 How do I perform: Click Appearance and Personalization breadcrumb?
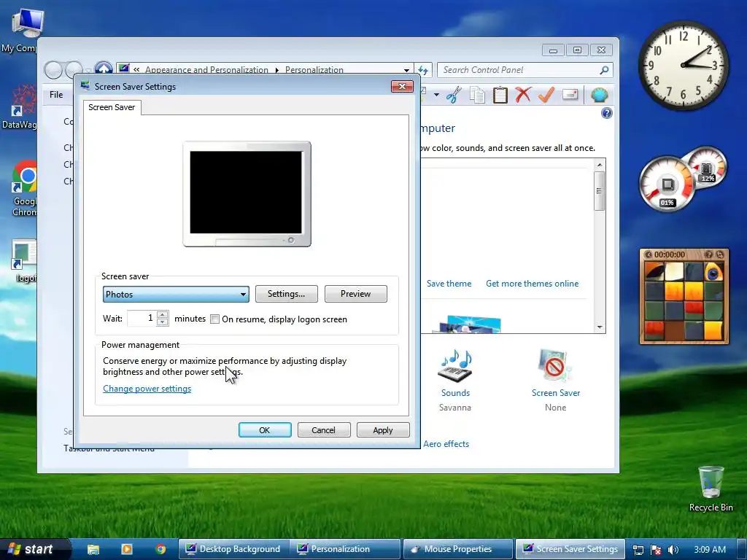tap(206, 70)
